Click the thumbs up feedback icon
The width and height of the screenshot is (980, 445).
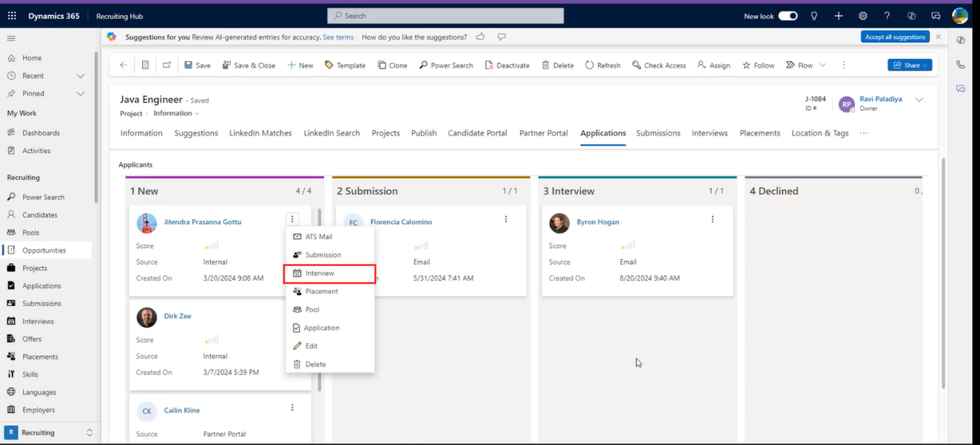pyautogui.click(x=480, y=37)
